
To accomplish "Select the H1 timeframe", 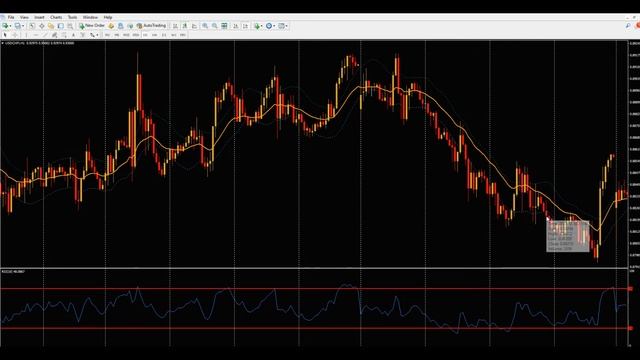I will [x=145, y=35].
